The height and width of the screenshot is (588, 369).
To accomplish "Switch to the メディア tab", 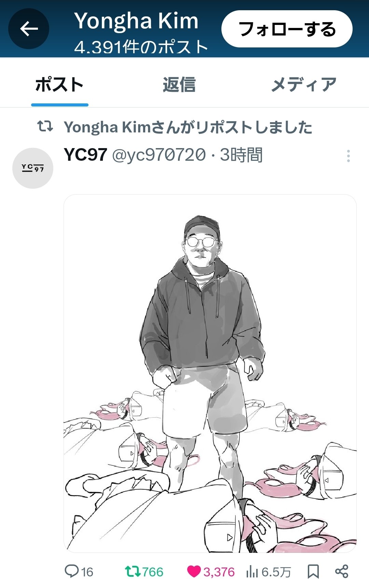I will click(304, 85).
